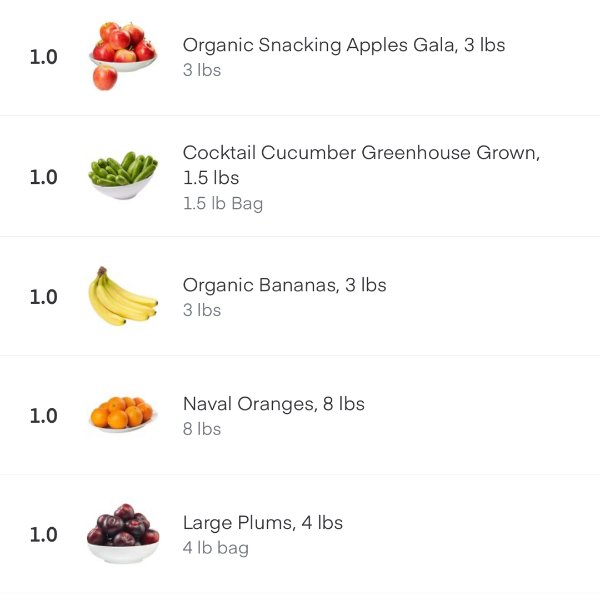Click the 3 lbs subtitle under bananas
Image resolution: width=600 pixels, height=600 pixels.
point(202,310)
